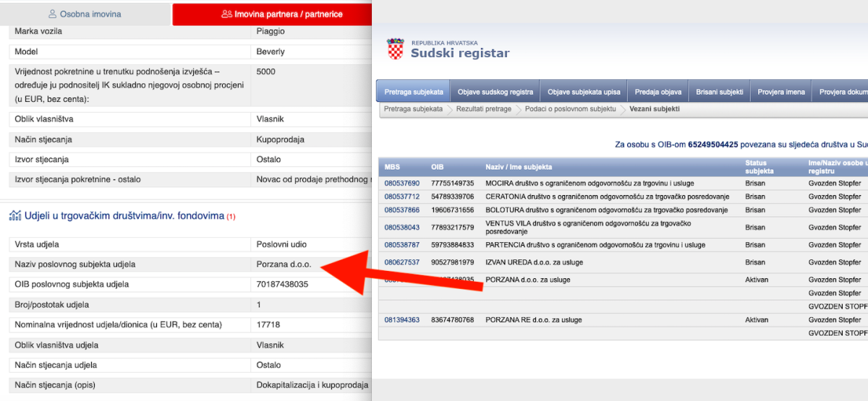
Task: Open Objave sudskog registra menu item
Action: [x=495, y=92]
